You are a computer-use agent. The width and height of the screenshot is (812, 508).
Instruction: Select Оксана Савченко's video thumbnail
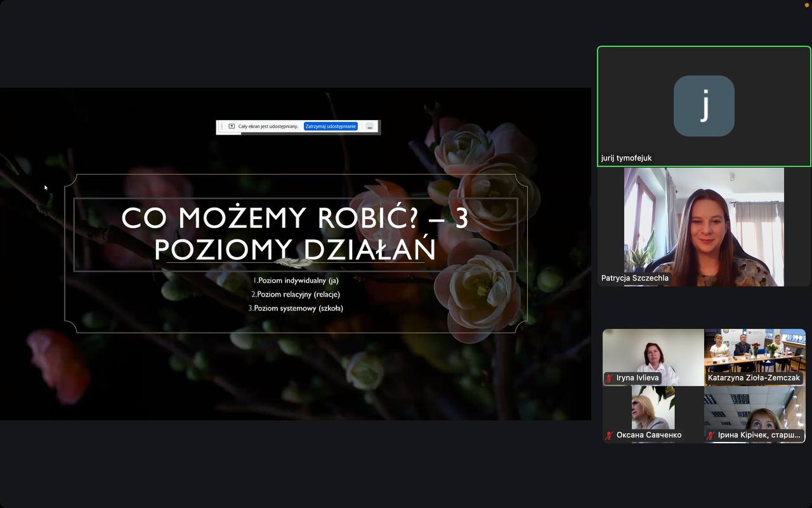653,414
